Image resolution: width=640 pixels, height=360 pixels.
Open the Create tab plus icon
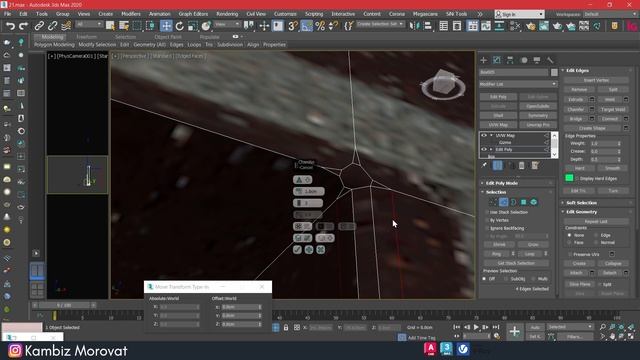484,60
